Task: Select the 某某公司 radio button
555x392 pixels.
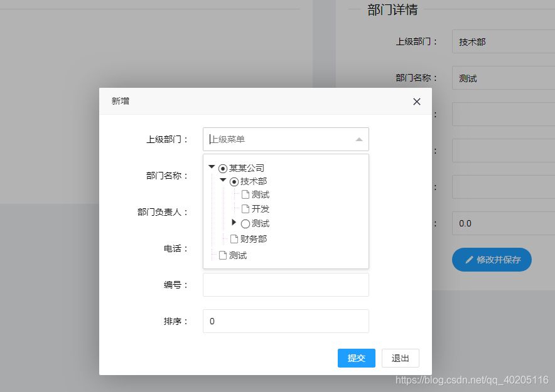Action: [x=223, y=167]
